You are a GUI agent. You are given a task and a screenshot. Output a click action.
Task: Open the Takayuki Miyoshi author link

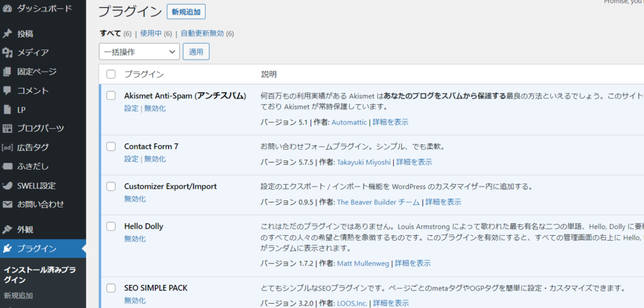pos(364,162)
